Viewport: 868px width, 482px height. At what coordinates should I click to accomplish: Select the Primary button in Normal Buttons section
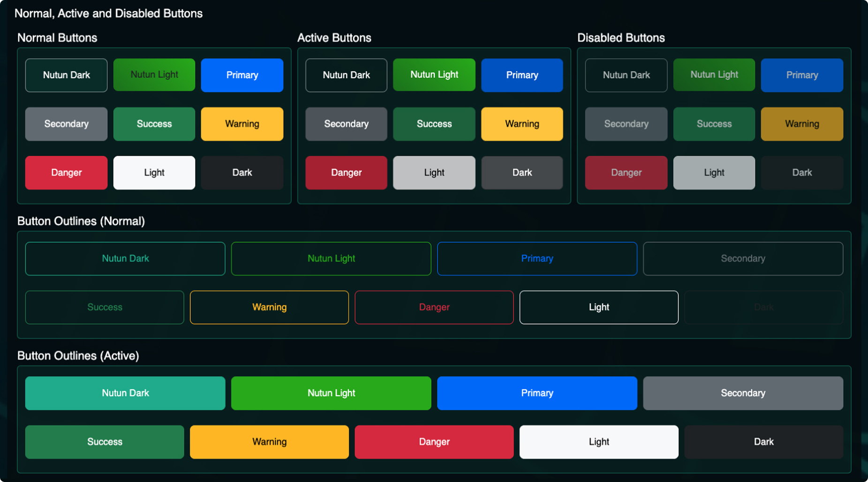click(242, 75)
